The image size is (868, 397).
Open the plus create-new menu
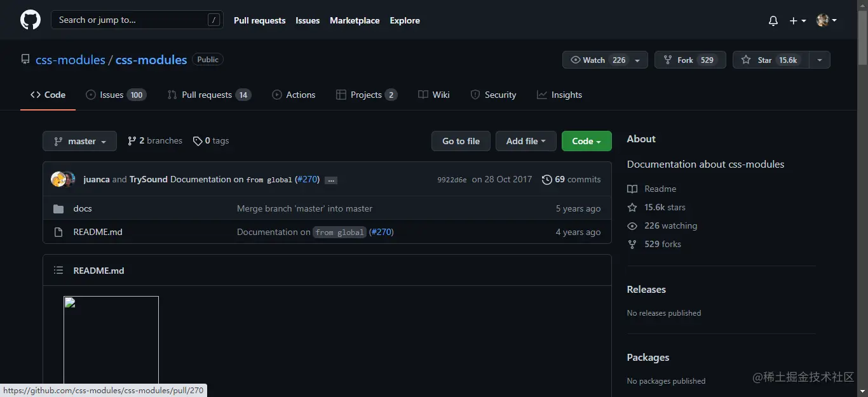click(797, 20)
